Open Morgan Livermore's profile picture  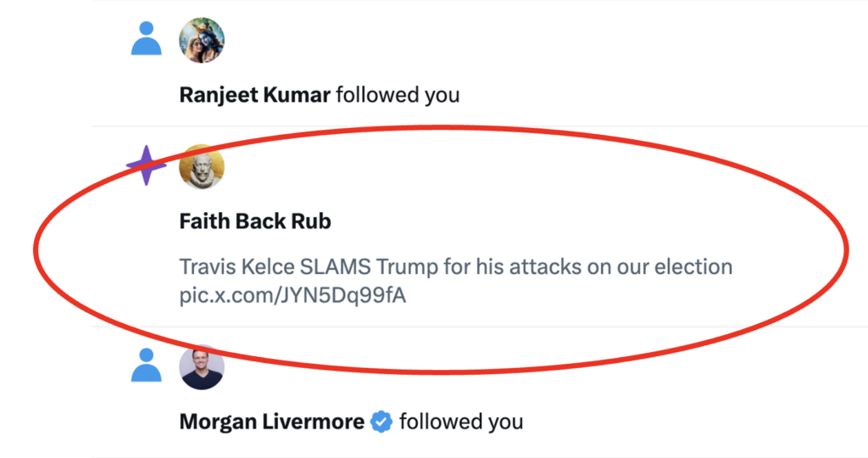tap(202, 367)
